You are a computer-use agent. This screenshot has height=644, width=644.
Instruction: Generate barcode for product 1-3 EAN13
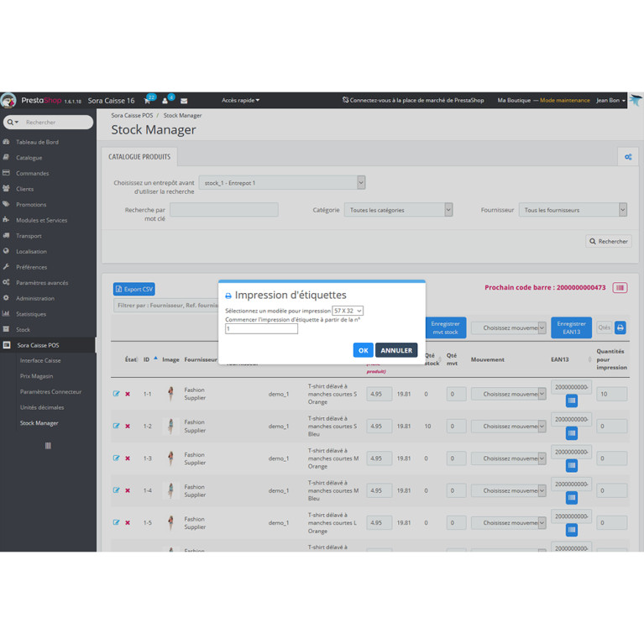point(571,465)
